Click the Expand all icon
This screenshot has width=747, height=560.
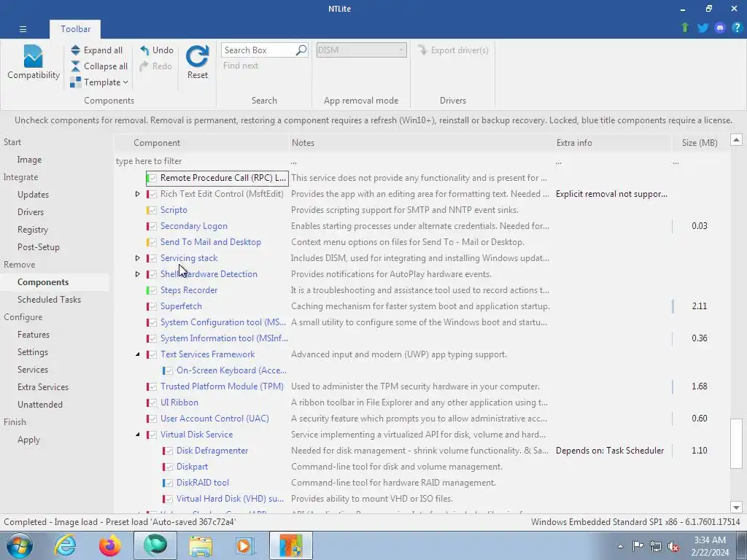75,50
